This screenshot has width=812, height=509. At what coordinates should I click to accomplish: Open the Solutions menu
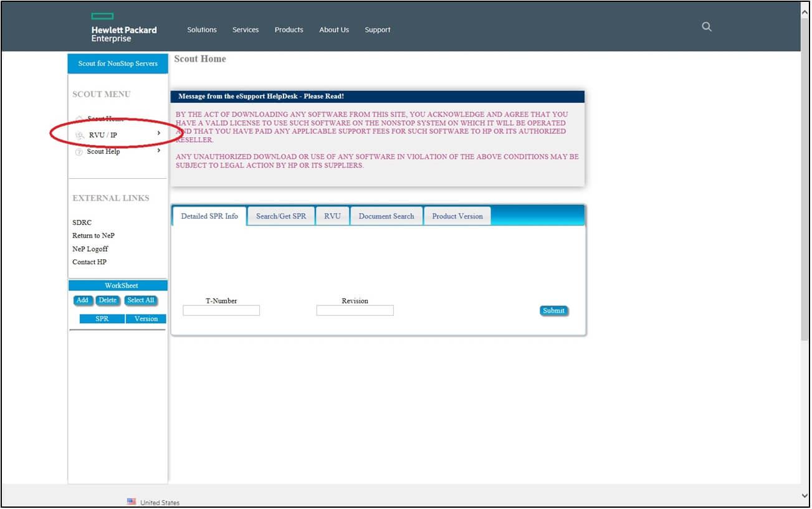tap(202, 30)
